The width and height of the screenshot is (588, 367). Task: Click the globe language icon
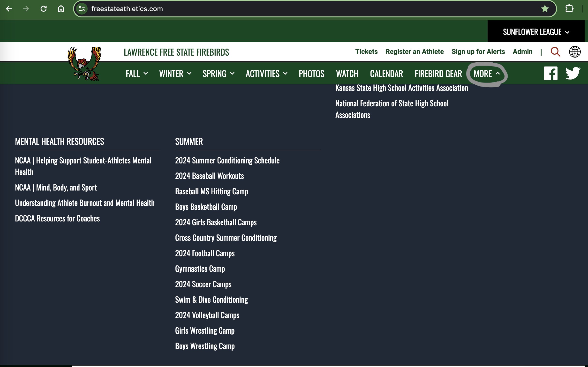pos(575,52)
